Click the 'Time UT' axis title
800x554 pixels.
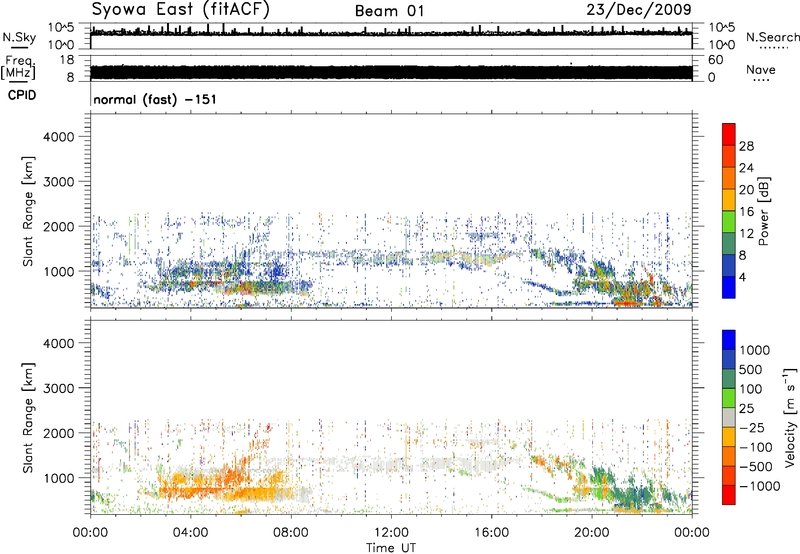tap(391, 547)
